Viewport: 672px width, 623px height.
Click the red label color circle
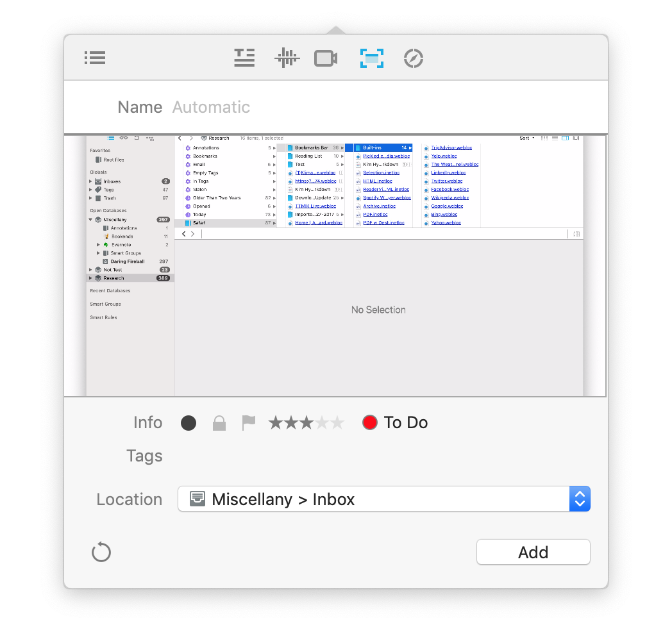(x=370, y=423)
